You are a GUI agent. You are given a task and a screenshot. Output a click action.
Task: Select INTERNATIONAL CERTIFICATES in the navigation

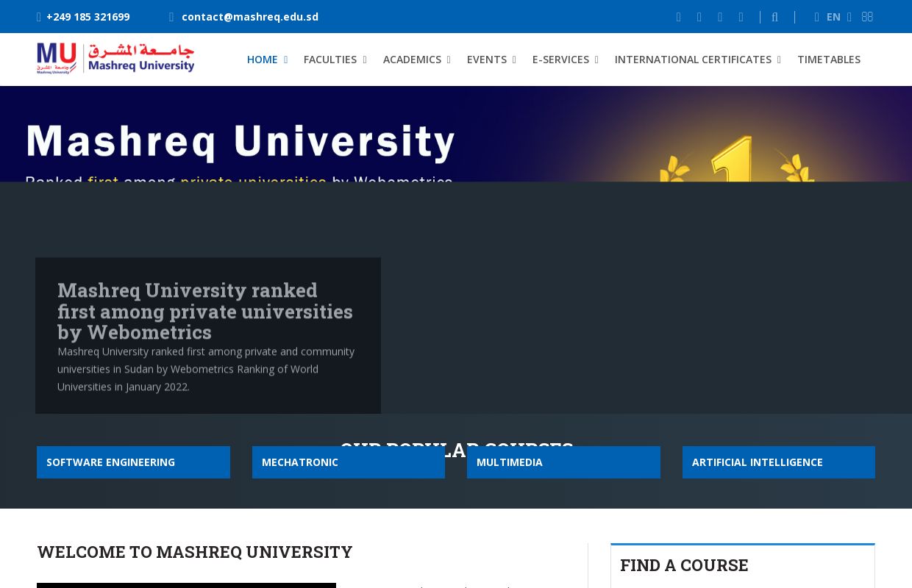click(x=692, y=60)
